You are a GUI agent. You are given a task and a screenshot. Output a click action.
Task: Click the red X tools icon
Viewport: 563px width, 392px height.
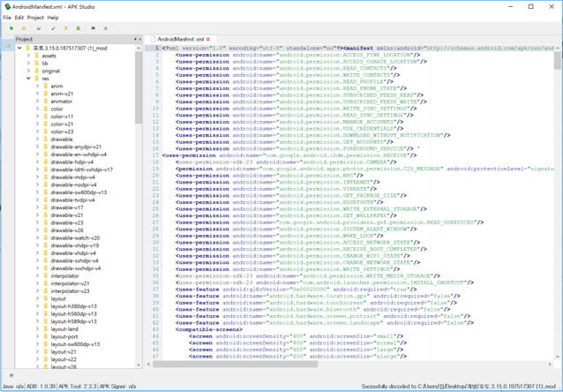[105, 28]
